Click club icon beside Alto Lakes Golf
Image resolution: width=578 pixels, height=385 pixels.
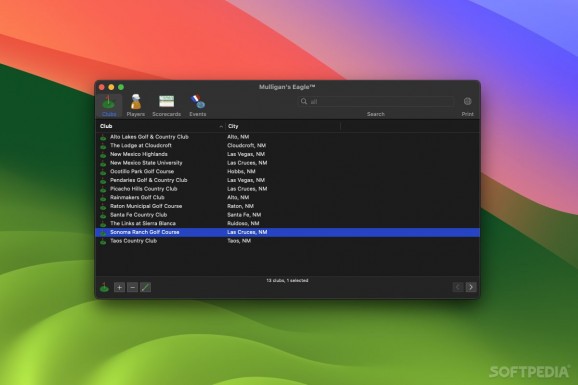click(103, 137)
